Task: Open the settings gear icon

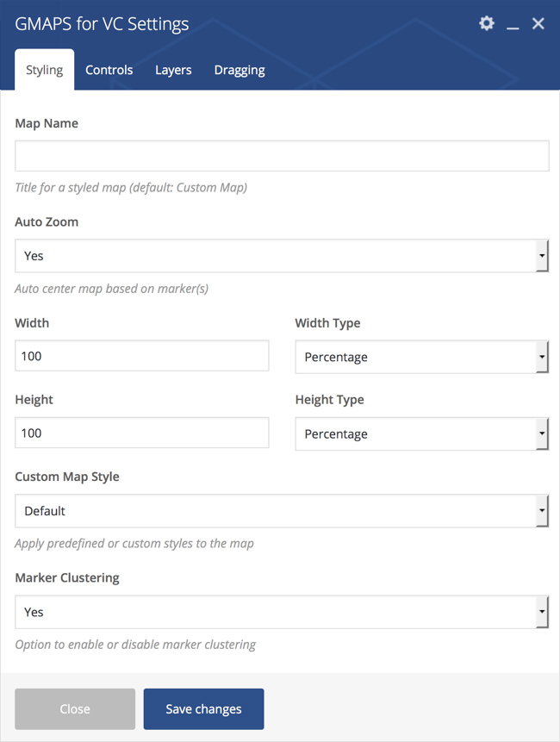Action: click(x=486, y=23)
